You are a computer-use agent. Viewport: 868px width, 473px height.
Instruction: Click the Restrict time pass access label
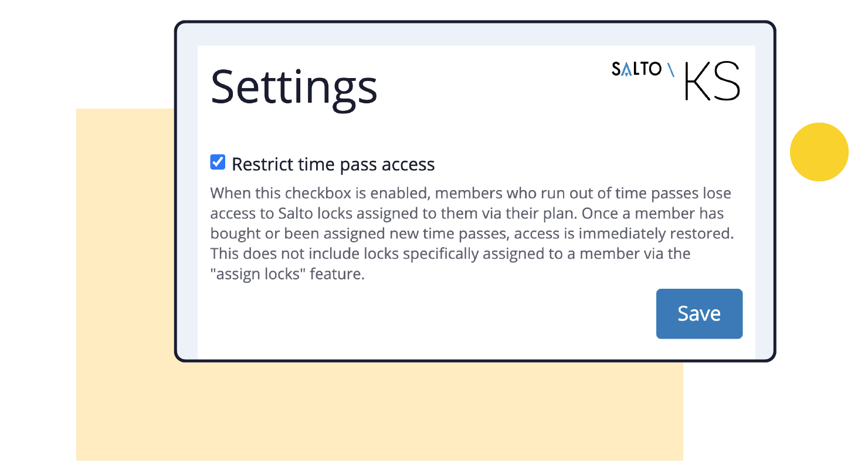pos(333,164)
